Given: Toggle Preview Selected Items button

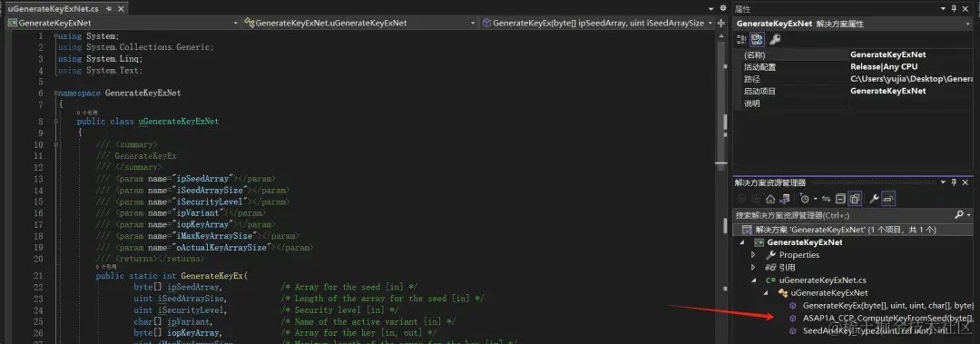Looking at the screenshot, I should point(889,199).
